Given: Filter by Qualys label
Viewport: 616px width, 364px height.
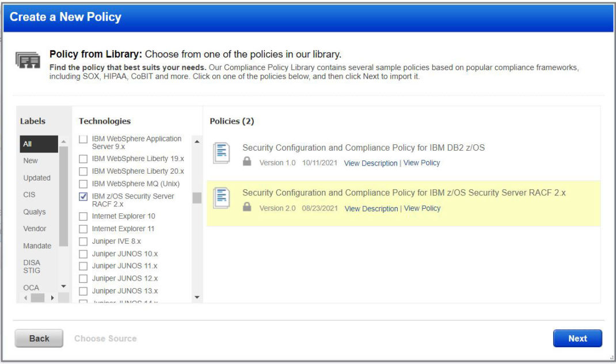Looking at the screenshot, I should coord(34,212).
